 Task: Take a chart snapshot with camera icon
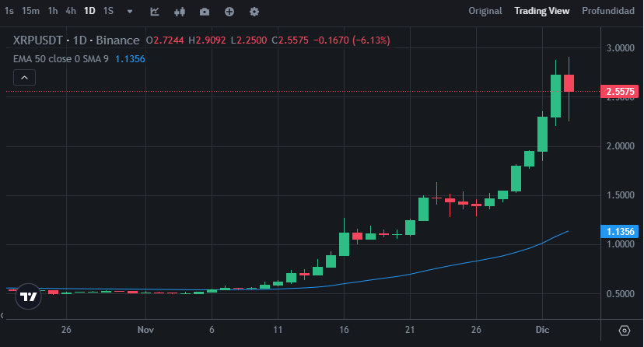205,12
